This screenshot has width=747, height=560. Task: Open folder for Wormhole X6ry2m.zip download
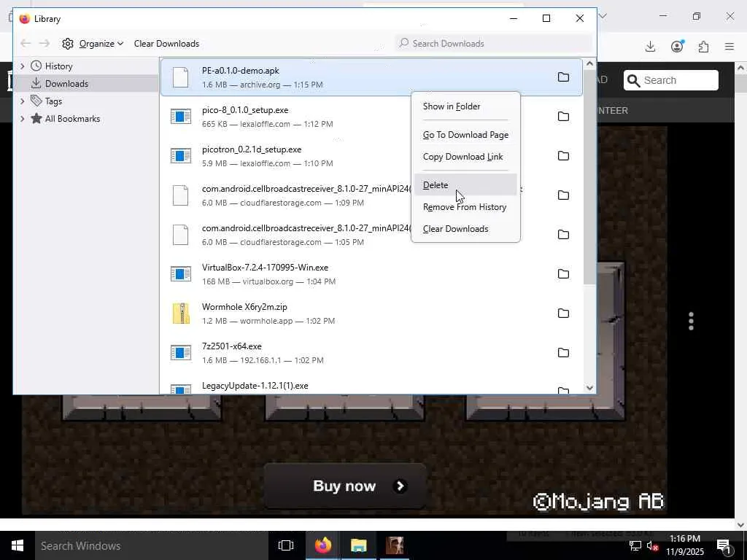point(563,314)
